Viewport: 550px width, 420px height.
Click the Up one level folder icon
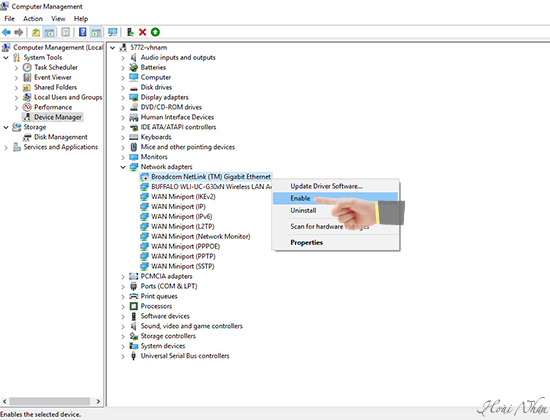pos(36,32)
